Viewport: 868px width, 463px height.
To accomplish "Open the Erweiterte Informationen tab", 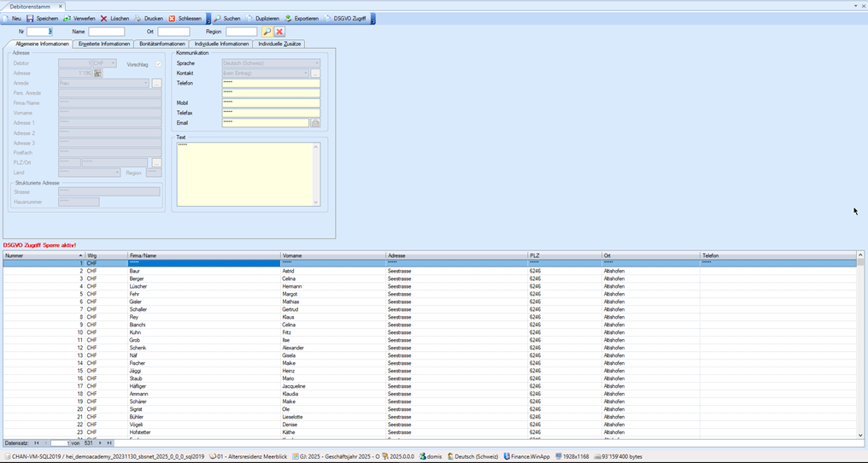I will click(x=104, y=44).
